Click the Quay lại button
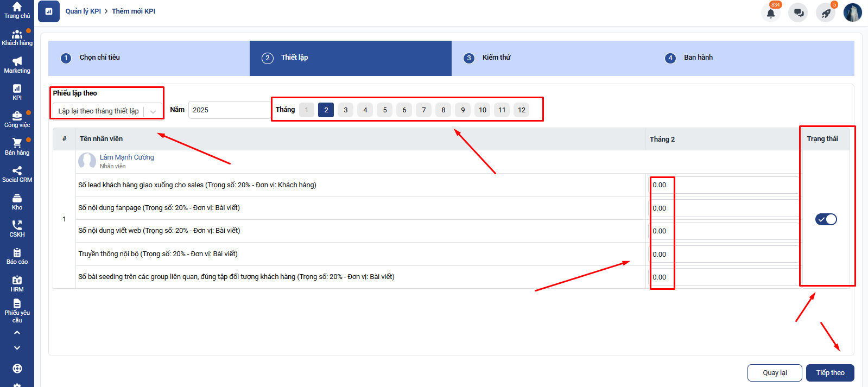The image size is (868, 387). coord(774,373)
